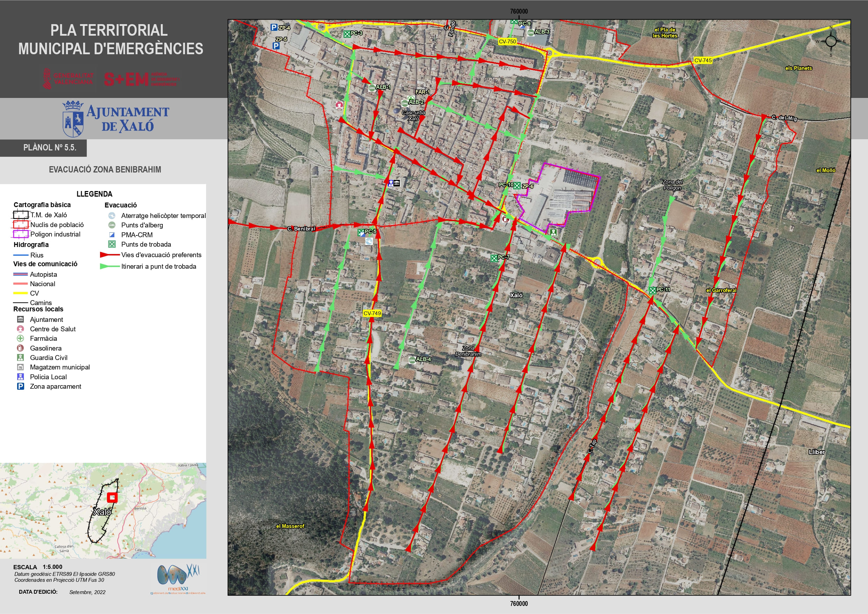Click purple Polígon industrial legend box
This screenshot has width=868, height=614.
20,234
